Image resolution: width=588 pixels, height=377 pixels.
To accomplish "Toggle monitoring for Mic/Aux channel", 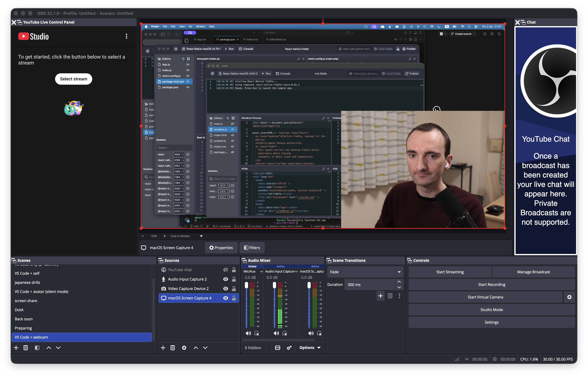I will coord(257,333).
